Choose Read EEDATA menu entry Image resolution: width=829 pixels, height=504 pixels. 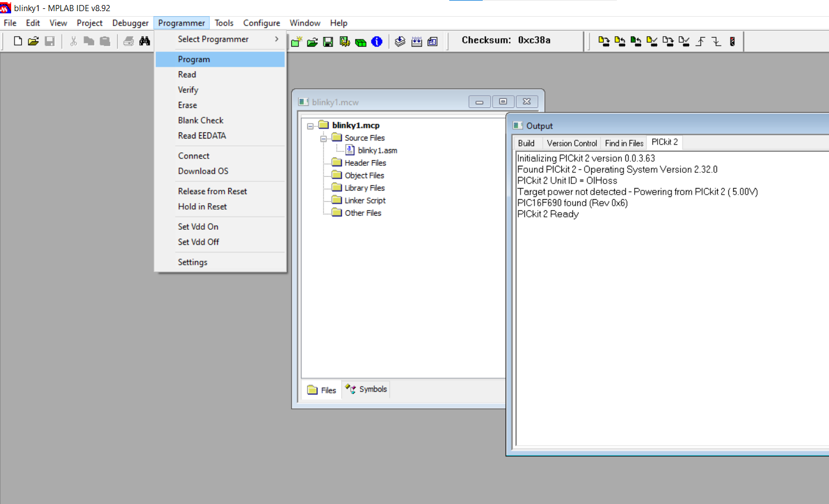(220, 136)
